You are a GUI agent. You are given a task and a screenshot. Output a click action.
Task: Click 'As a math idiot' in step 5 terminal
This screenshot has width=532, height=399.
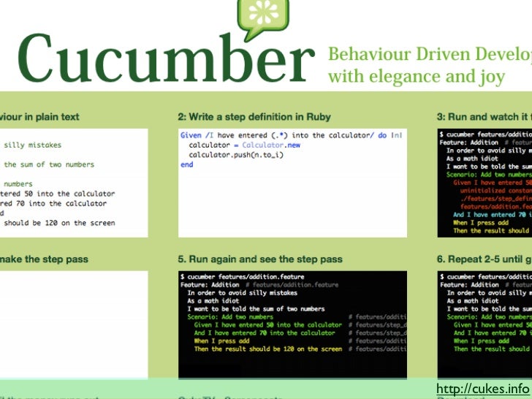(x=213, y=301)
